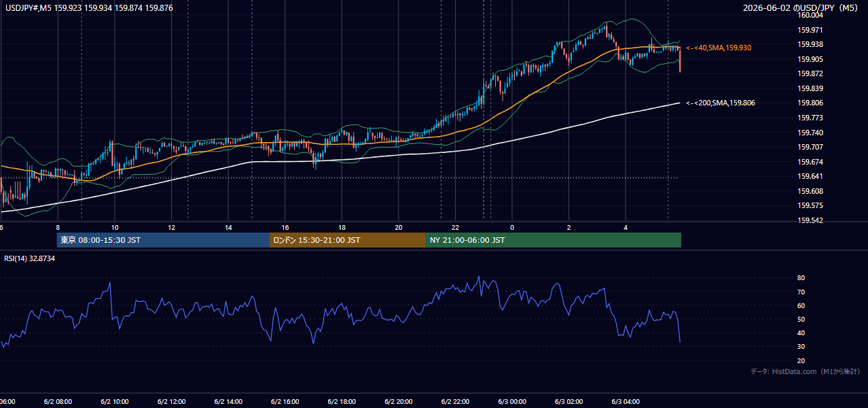Click the 6/2 20:00 time axis label

point(398,402)
